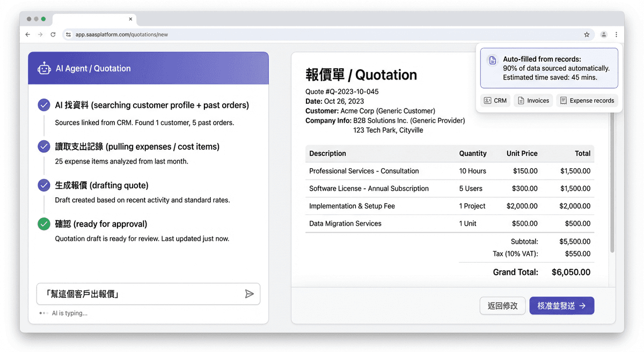Close the current browser tab

[130, 19]
